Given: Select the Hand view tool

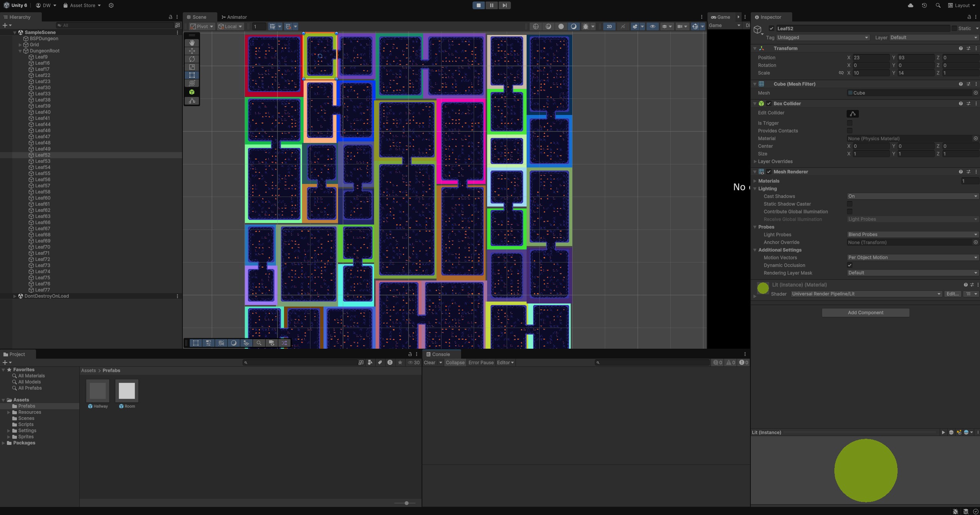Looking at the screenshot, I should 192,43.
